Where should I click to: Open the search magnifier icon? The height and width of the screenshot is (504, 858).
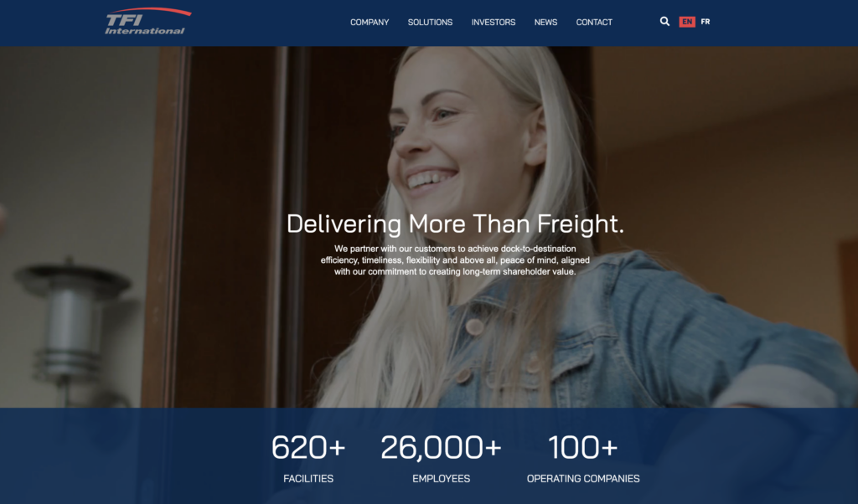coord(664,21)
